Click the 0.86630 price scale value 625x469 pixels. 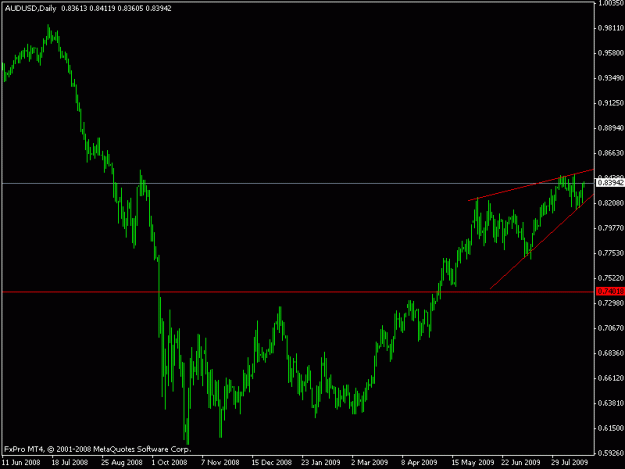(x=611, y=153)
